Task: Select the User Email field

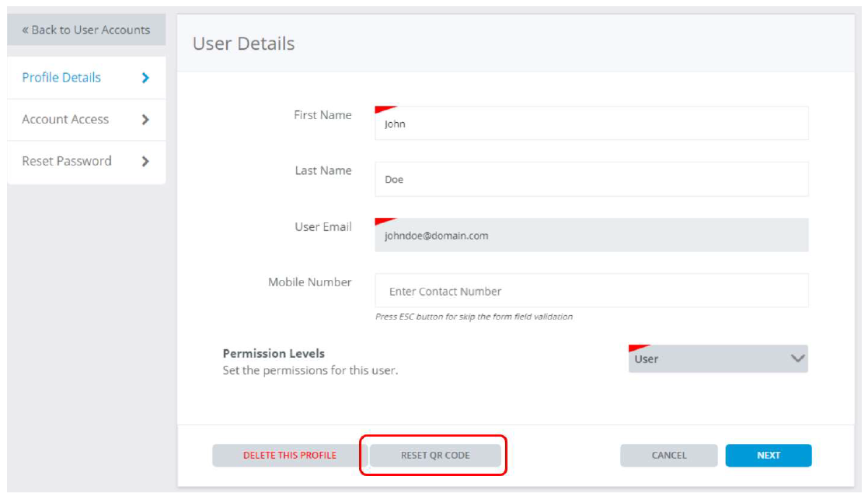Action: pyautogui.click(x=591, y=235)
